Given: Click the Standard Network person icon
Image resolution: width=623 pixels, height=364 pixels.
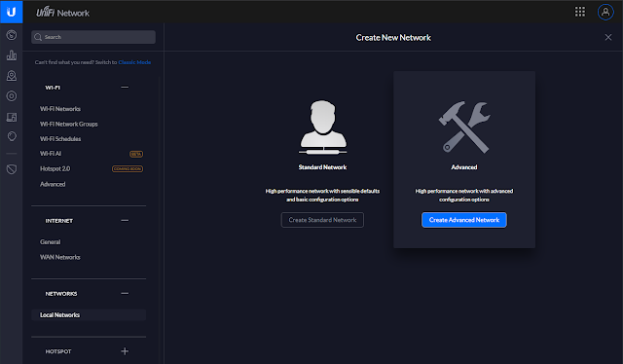Looking at the screenshot, I should pos(322,127).
